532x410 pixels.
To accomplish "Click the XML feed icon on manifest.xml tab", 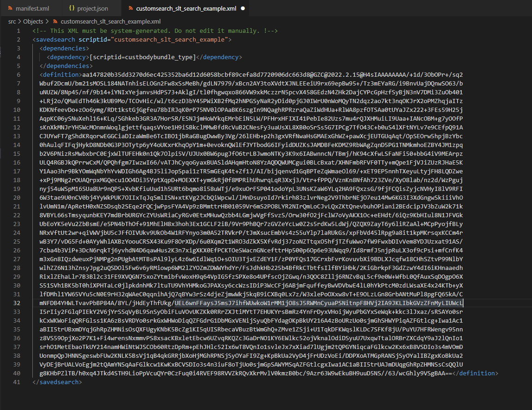I will 11,8.
